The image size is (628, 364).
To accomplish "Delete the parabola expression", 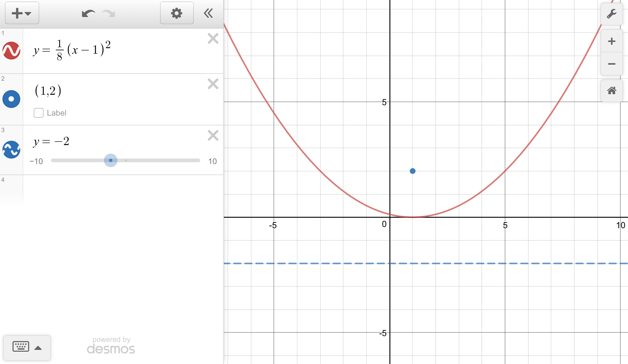I will (x=213, y=39).
